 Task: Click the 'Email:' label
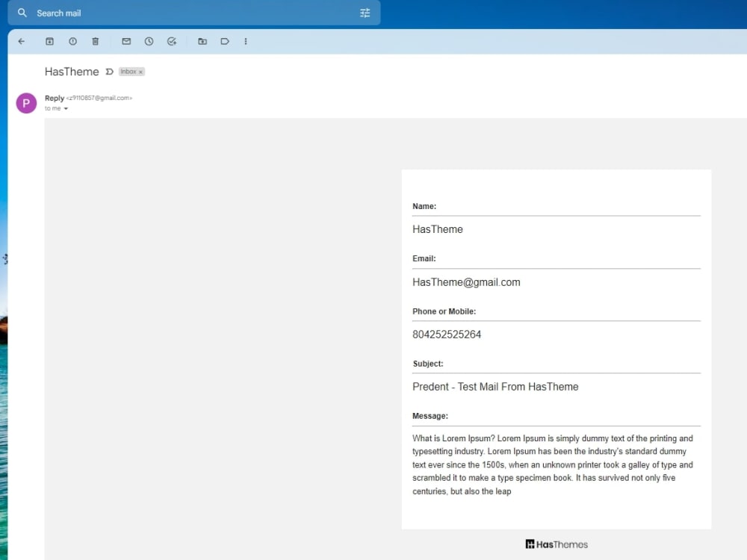click(x=424, y=258)
